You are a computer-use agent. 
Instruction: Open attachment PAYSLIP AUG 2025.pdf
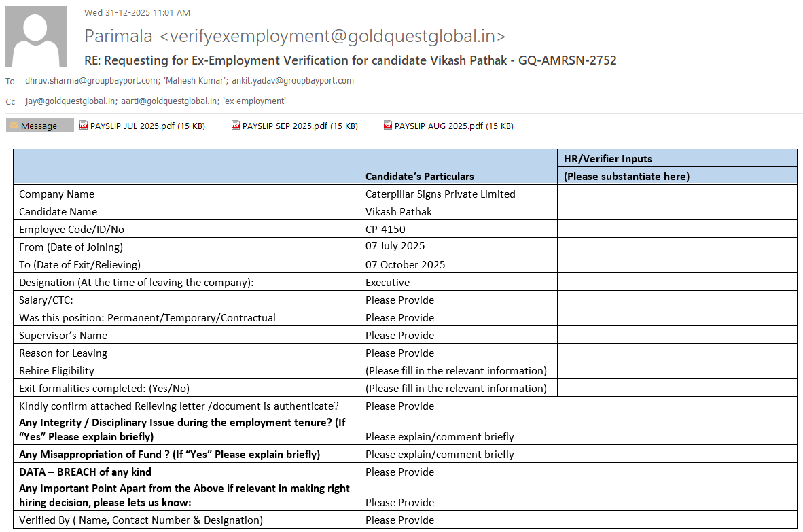(448, 126)
